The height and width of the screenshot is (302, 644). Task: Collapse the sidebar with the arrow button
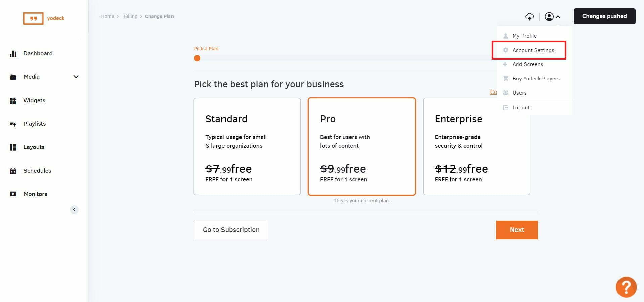point(74,209)
